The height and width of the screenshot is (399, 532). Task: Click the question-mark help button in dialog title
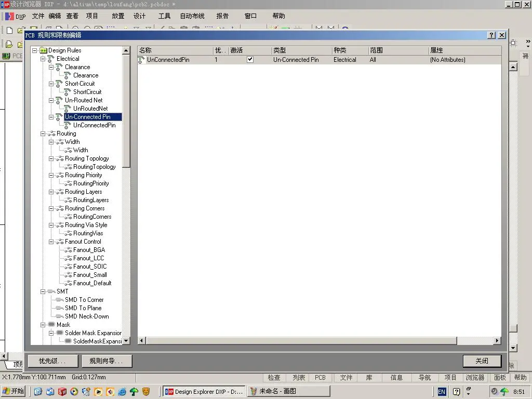click(x=491, y=35)
